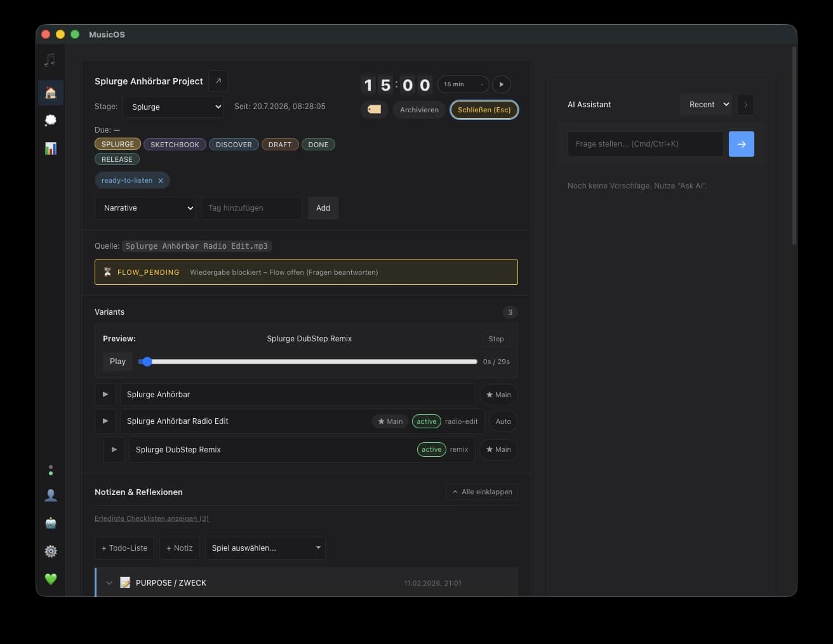
Task: Click the Tag hinzufügen input field
Action: click(252, 208)
